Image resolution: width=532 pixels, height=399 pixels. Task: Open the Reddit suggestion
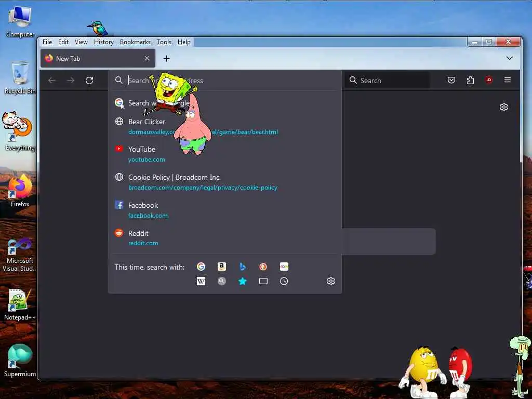click(225, 238)
